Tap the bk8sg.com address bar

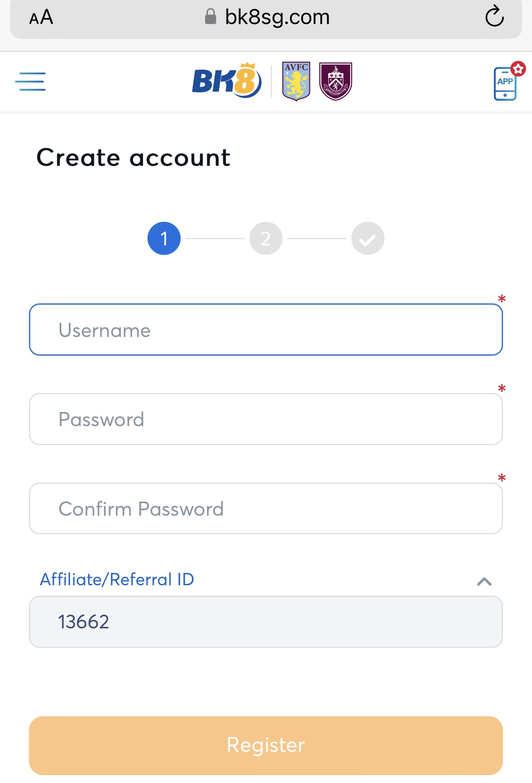pos(277,17)
